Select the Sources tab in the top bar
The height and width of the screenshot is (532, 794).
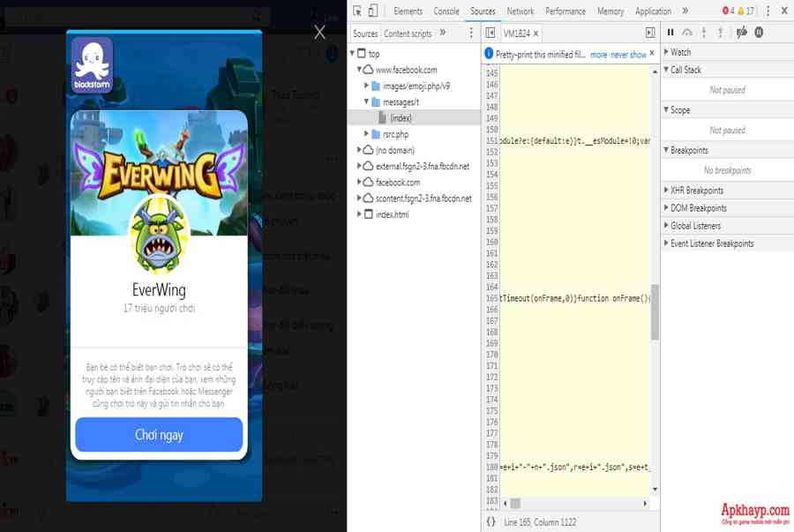pyautogui.click(x=483, y=11)
